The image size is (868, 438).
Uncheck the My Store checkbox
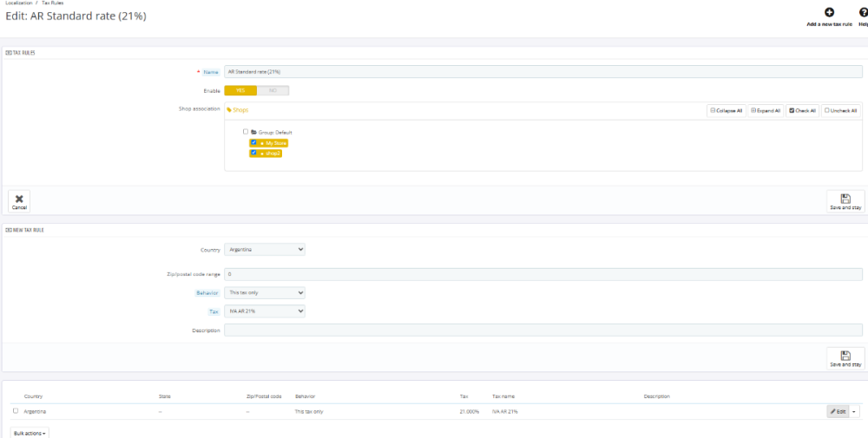(253, 142)
